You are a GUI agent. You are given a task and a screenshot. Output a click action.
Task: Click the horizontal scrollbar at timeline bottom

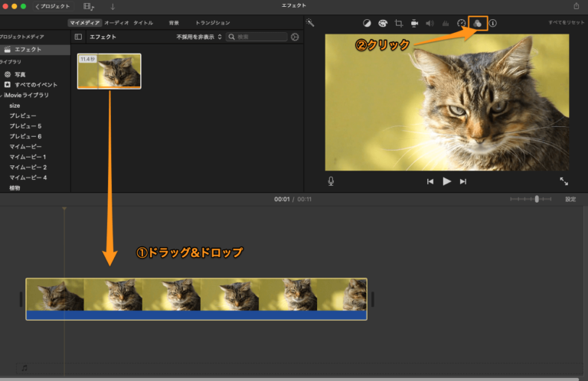point(289,379)
